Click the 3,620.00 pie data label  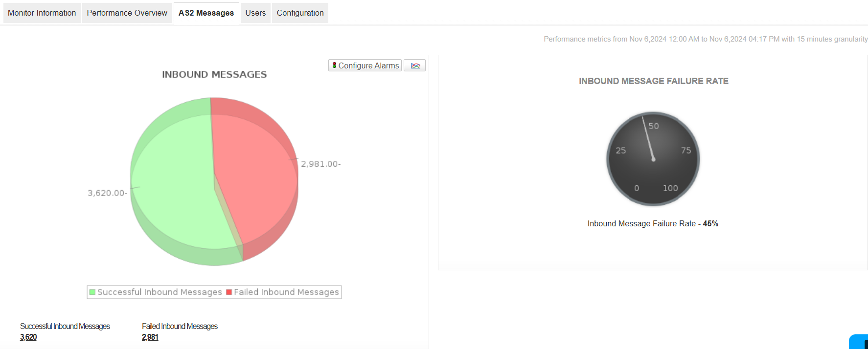tap(107, 193)
